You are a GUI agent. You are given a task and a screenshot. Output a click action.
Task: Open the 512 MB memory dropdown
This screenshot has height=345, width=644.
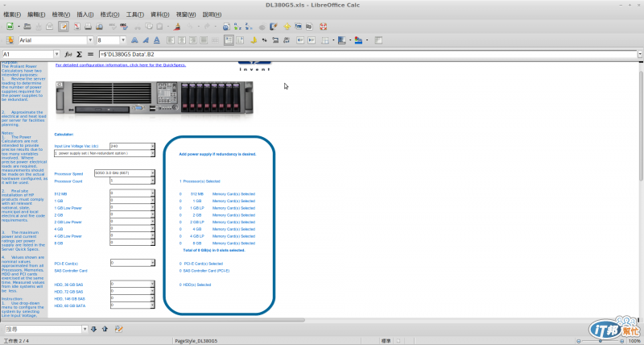(x=152, y=193)
